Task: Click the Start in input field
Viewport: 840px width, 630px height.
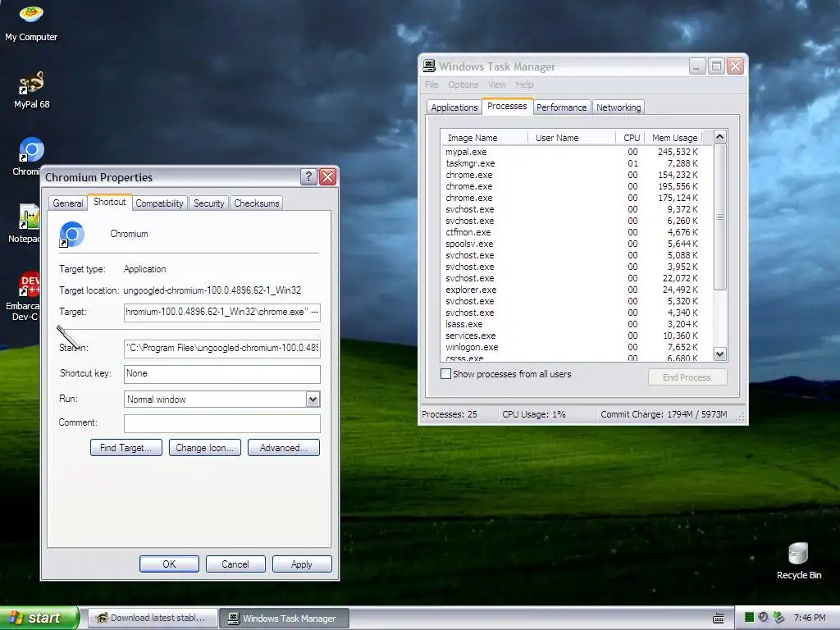Action: point(221,348)
